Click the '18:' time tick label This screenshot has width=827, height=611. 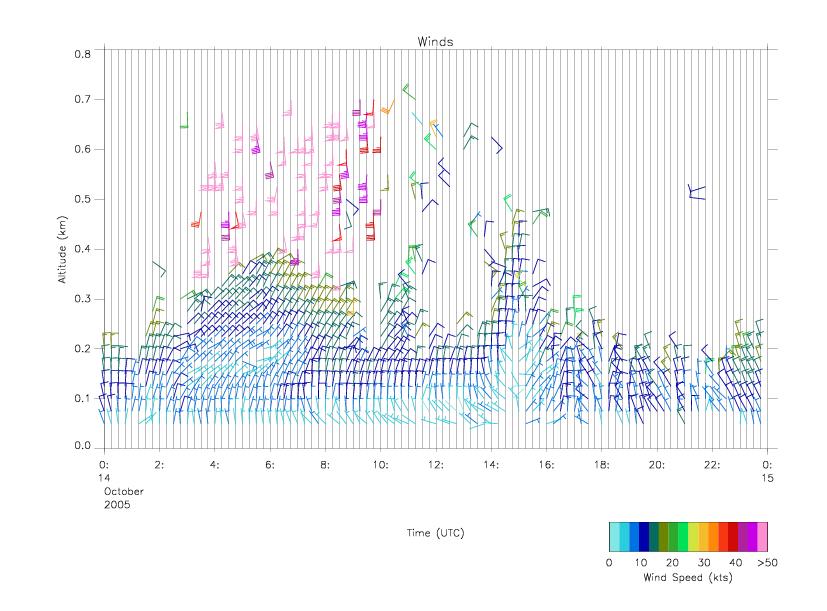click(x=601, y=465)
